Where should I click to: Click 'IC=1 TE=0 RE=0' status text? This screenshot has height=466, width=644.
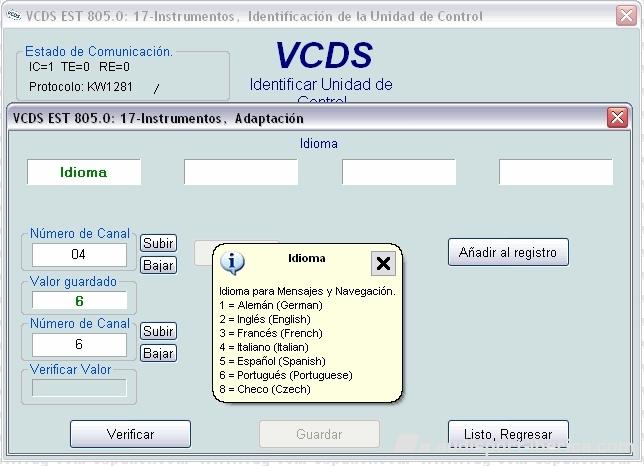tap(79, 67)
